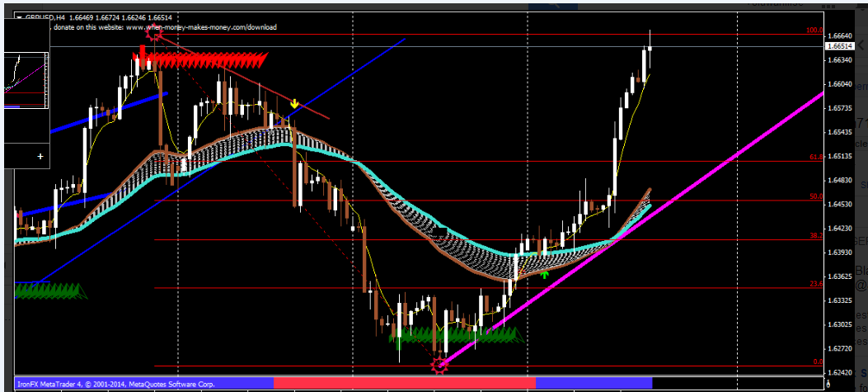Click the current price tag 1.66514
The height and width of the screenshot is (392, 868).
[x=840, y=46]
